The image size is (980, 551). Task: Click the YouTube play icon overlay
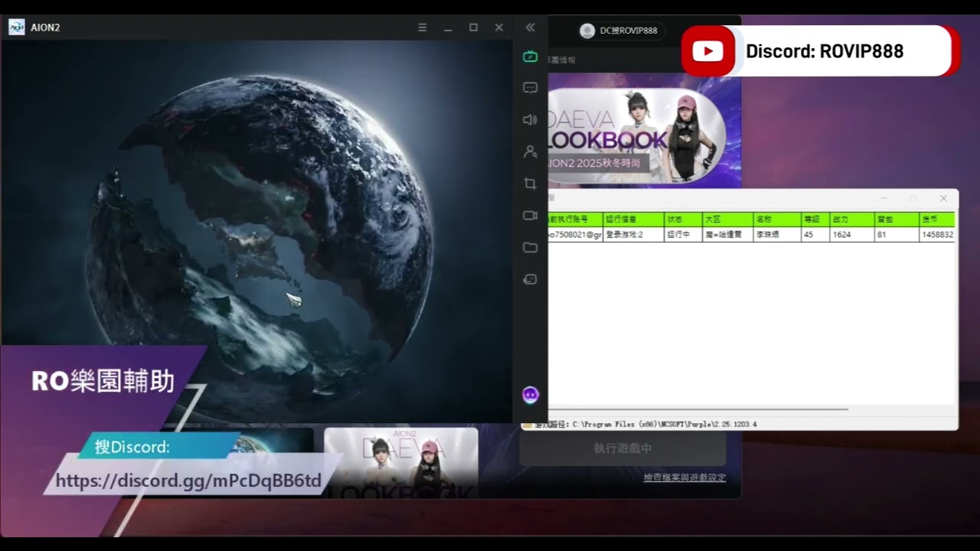(x=707, y=51)
